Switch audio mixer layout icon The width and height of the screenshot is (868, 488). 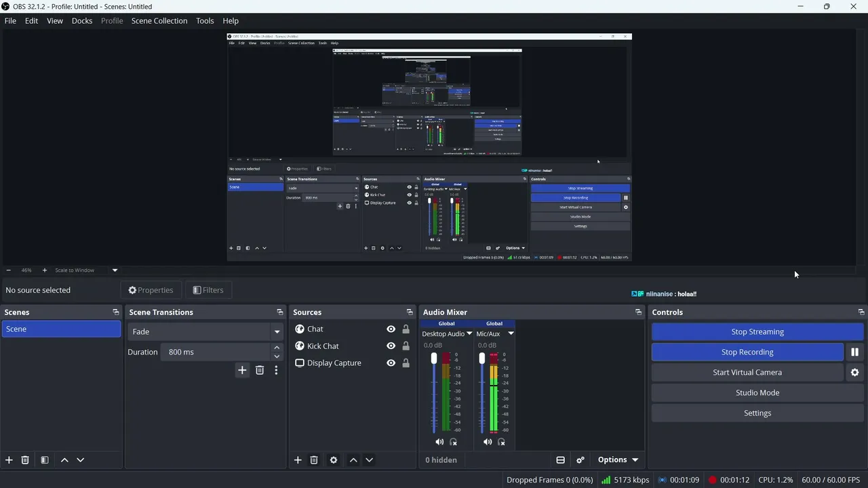(x=560, y=460)
